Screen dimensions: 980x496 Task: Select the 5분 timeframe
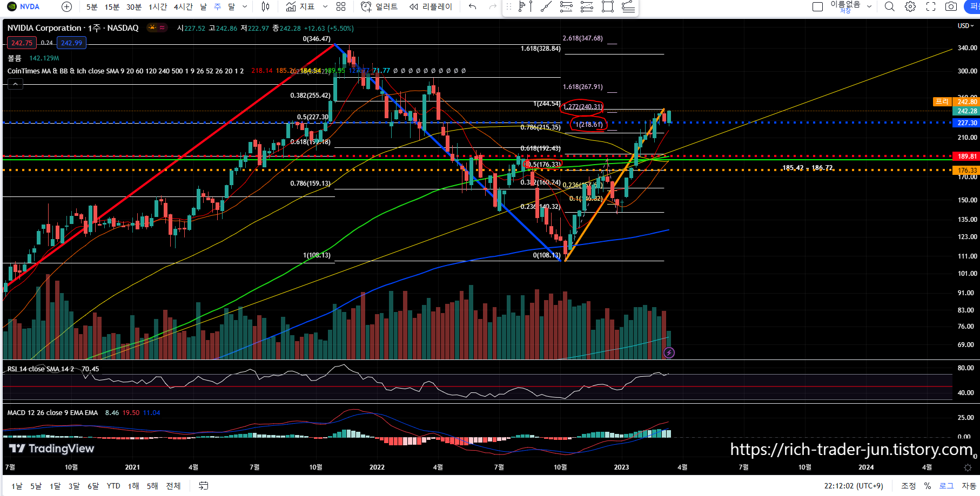tap(92, 6)
